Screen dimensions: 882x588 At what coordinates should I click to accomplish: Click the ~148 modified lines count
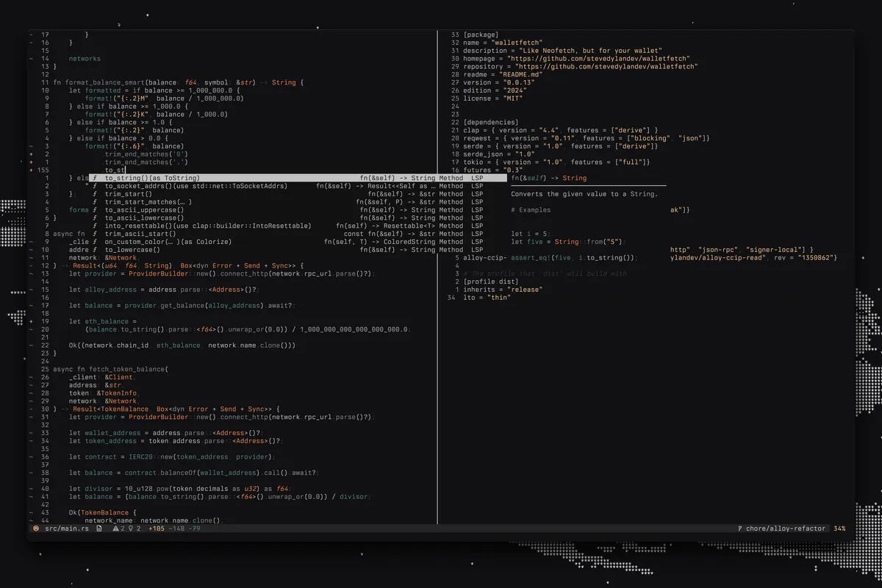(x=177, y=528)
